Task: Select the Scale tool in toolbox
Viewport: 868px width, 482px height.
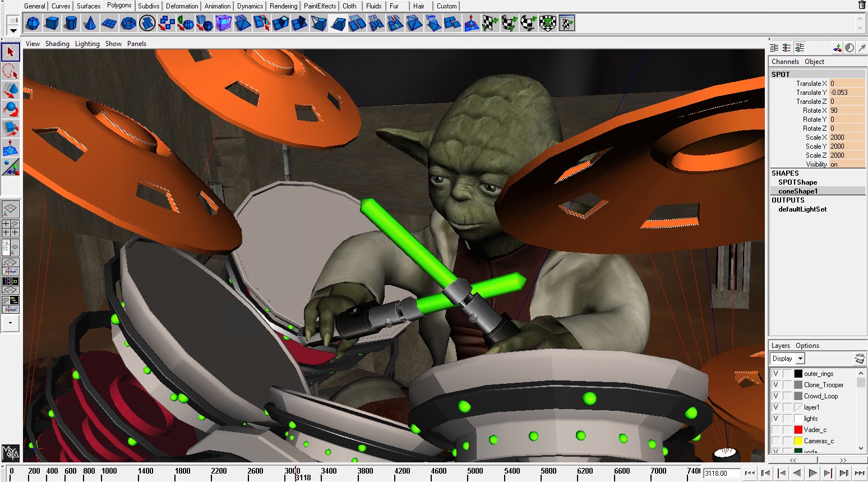Action: coord(11,128)
